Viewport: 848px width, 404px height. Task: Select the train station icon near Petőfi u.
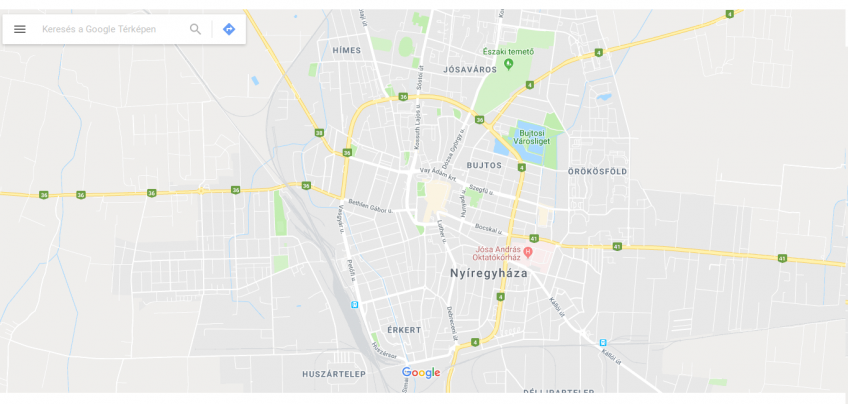click(x=354, y=304)
